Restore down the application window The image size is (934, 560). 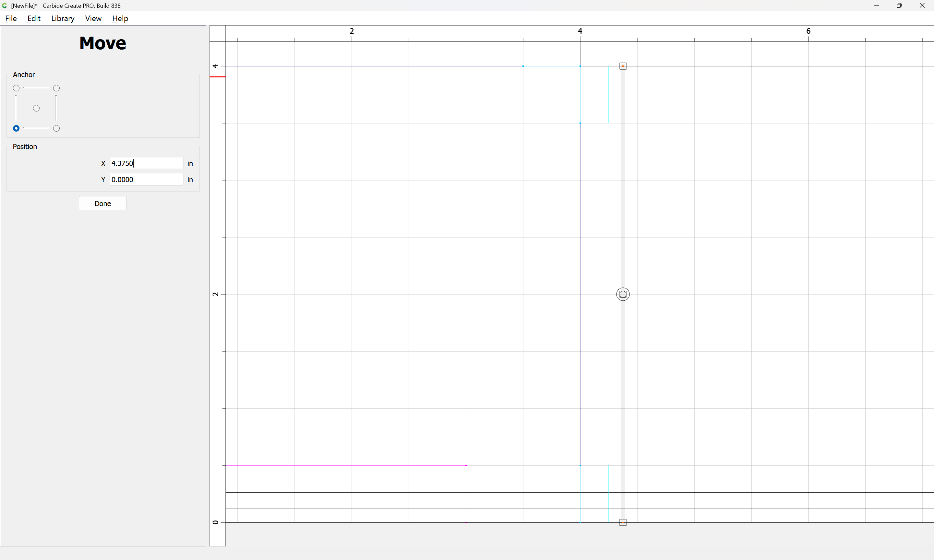pos(899,6)
